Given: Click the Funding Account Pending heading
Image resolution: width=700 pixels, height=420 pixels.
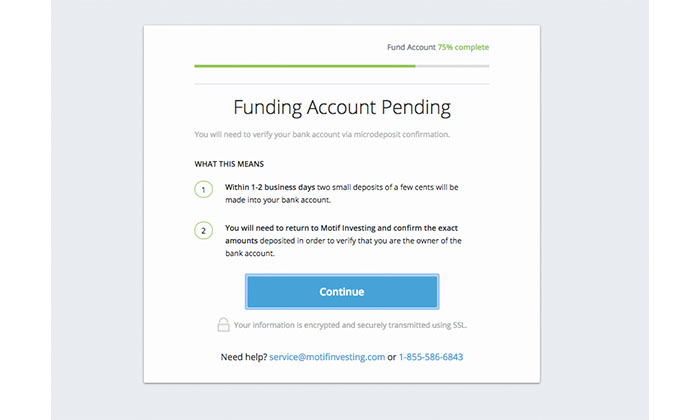Looking at the screenshot, I should pyautogui.click(x=342, y=108).
